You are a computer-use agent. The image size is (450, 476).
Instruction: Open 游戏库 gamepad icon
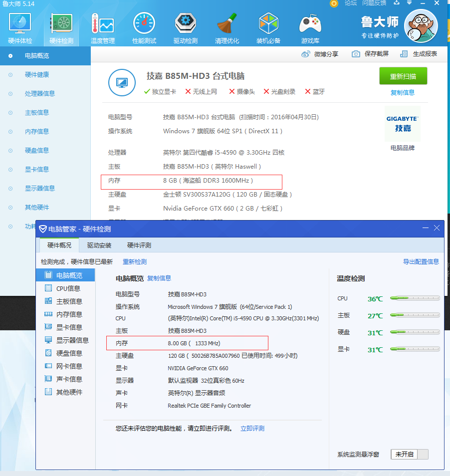click(310, 28)
